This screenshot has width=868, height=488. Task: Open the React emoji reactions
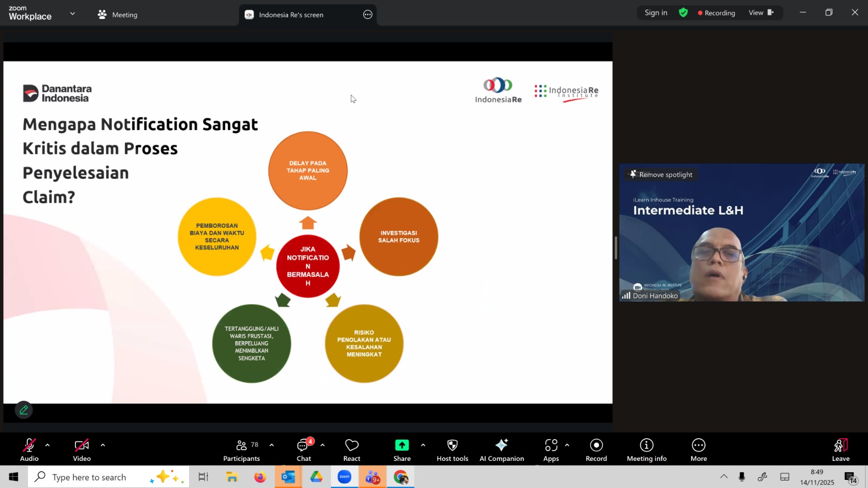coord(352,450)
